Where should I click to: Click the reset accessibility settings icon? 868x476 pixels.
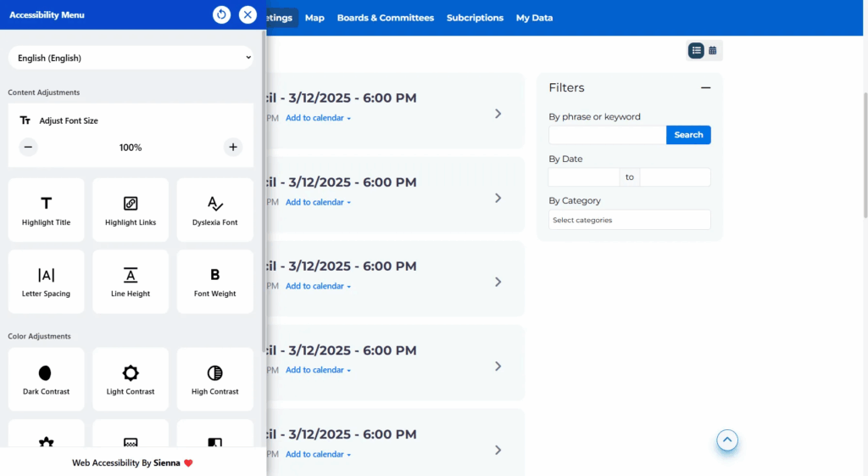tap(221, 14)
